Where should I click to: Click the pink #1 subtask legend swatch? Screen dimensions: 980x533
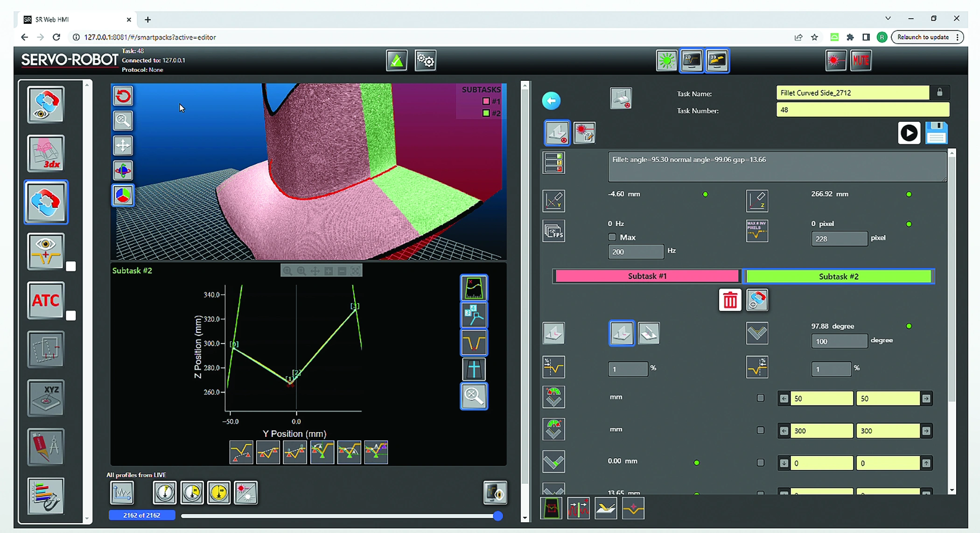tap(486, 101)
